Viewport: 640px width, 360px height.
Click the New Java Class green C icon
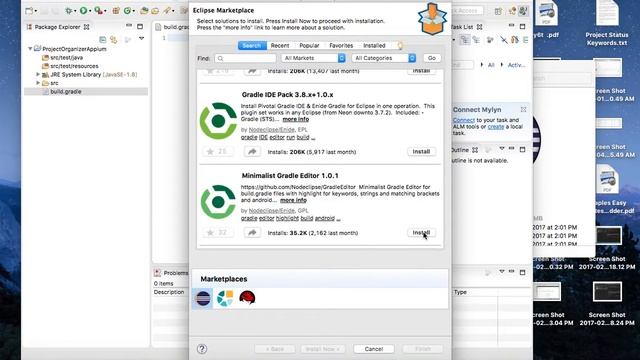(x=127, y=11)
